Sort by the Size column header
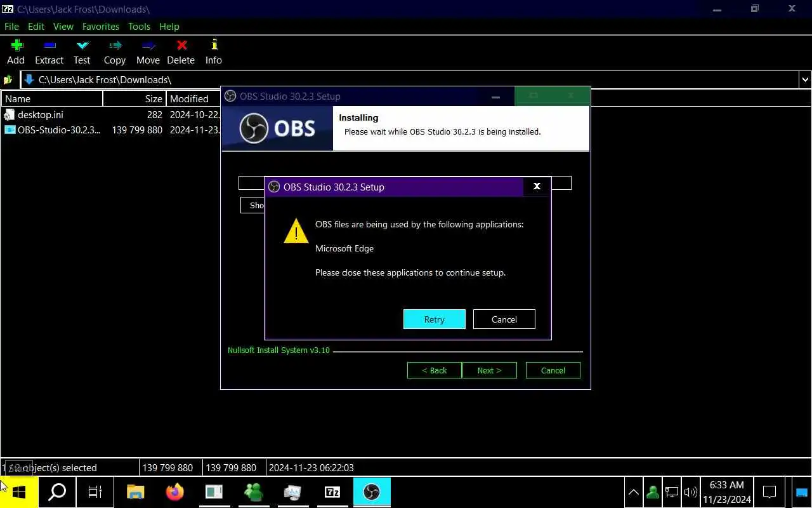This screenshot has width=812, height=508. click(134, 99)
